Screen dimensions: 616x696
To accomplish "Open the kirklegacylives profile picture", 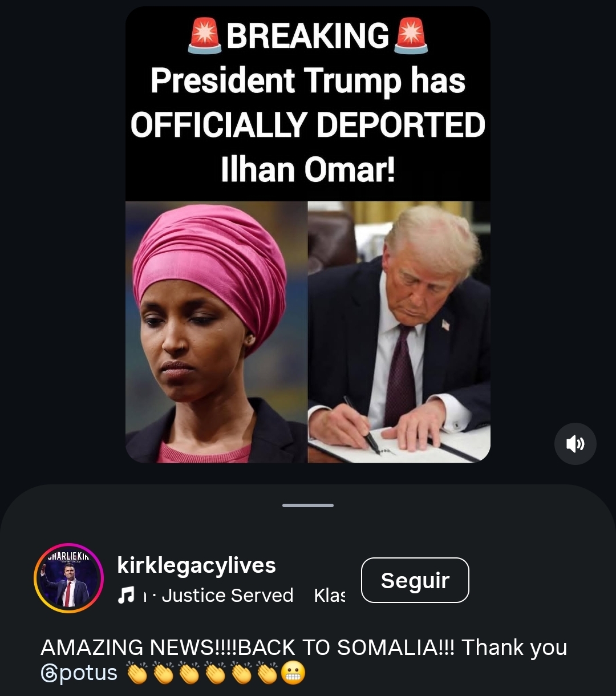I will [68, 577].
